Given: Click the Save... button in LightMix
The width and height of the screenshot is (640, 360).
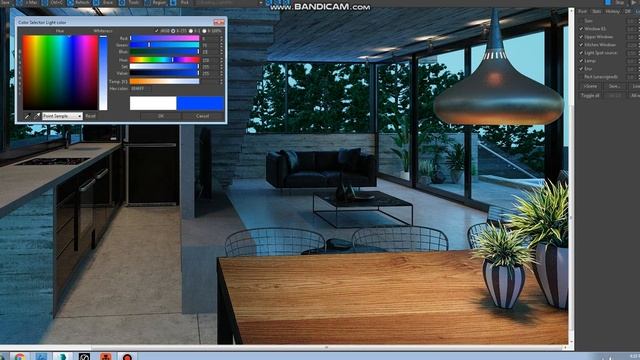Looking at the screenshot, I should pos(614,87).
